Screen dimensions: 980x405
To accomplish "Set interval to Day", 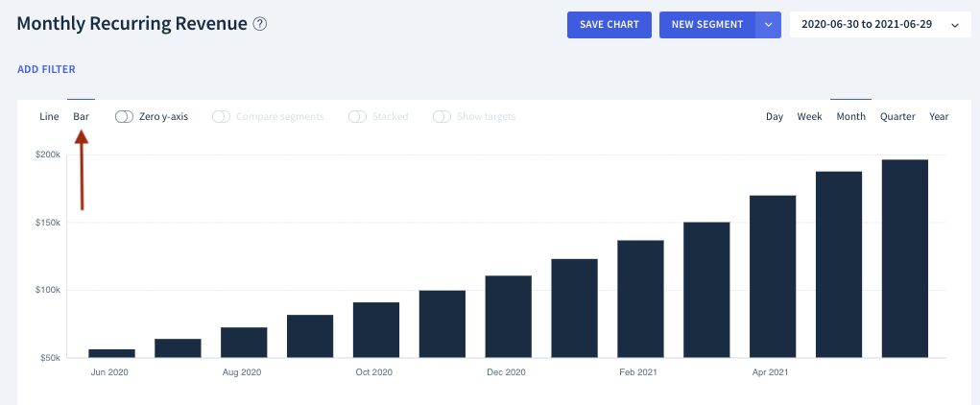I will pyautogui.click(x=775, y=116).
